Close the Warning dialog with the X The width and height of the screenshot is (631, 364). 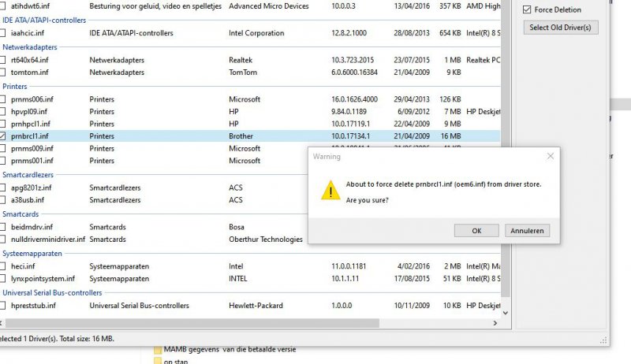(x=549, y=156)
